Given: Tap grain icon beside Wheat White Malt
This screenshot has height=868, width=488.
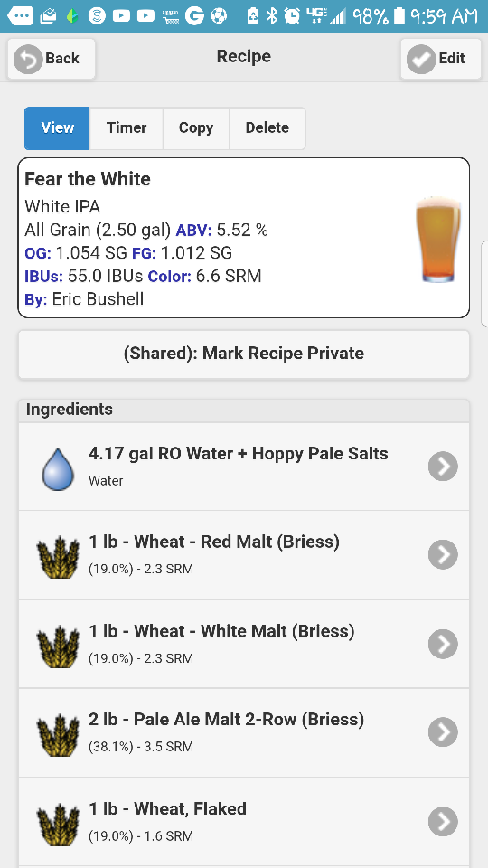Looking at the screenshot, I should [x=58, y=646].
